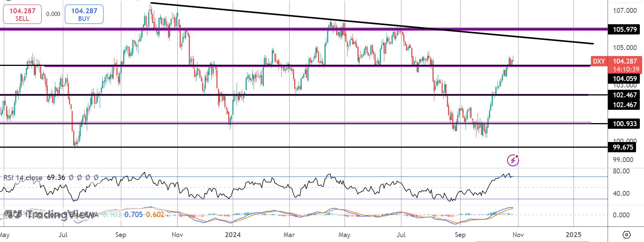Viewport: 644px width, 242px height.
Task: Click the 104.059 horizontal line label
Action: pos(625,79)
